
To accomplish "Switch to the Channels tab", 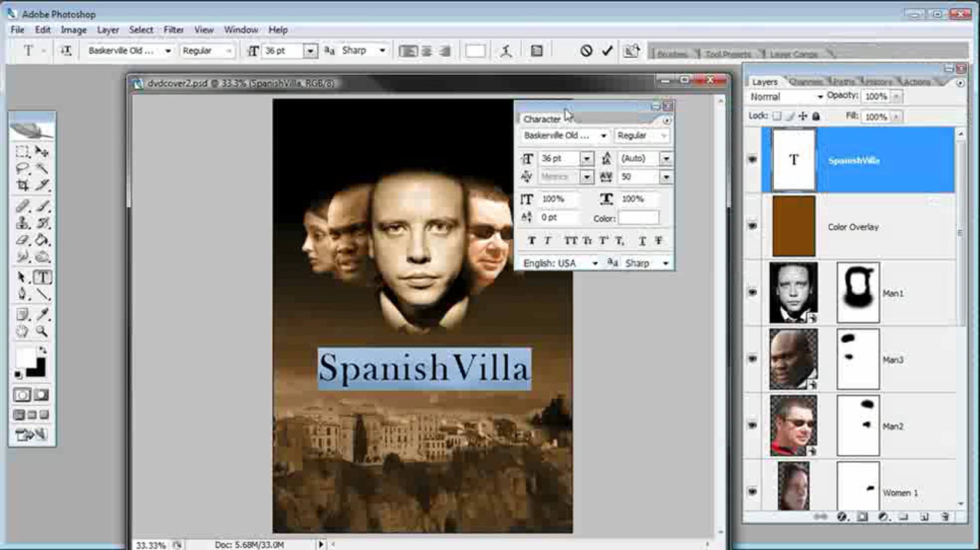I will (805, 82).
